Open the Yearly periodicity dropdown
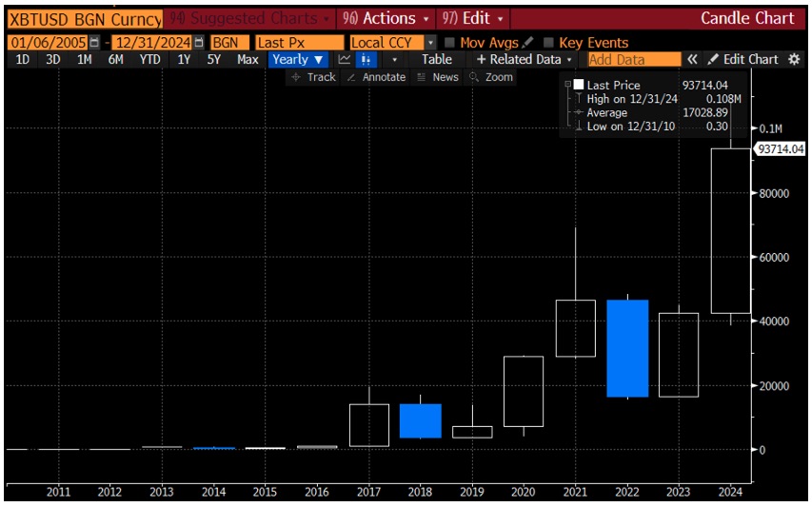812x507 pixels. pyautogui.click(x=298, y=60)
